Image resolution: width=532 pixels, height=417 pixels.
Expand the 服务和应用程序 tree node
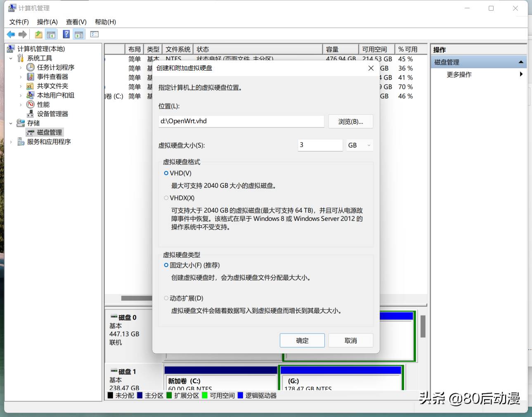[x=11, y=142]
